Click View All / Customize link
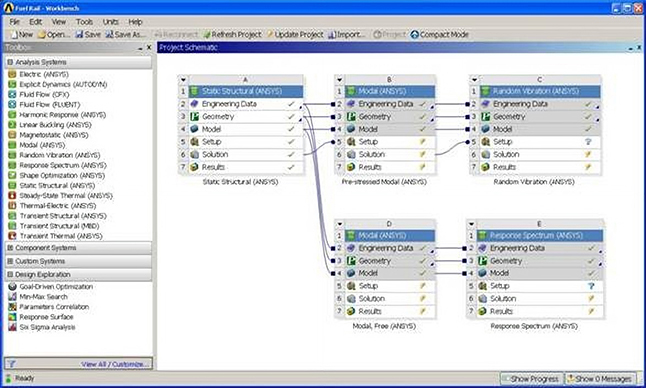Image resolution: width=646 pixels, height=388 pixels. (x=115, y=364)
